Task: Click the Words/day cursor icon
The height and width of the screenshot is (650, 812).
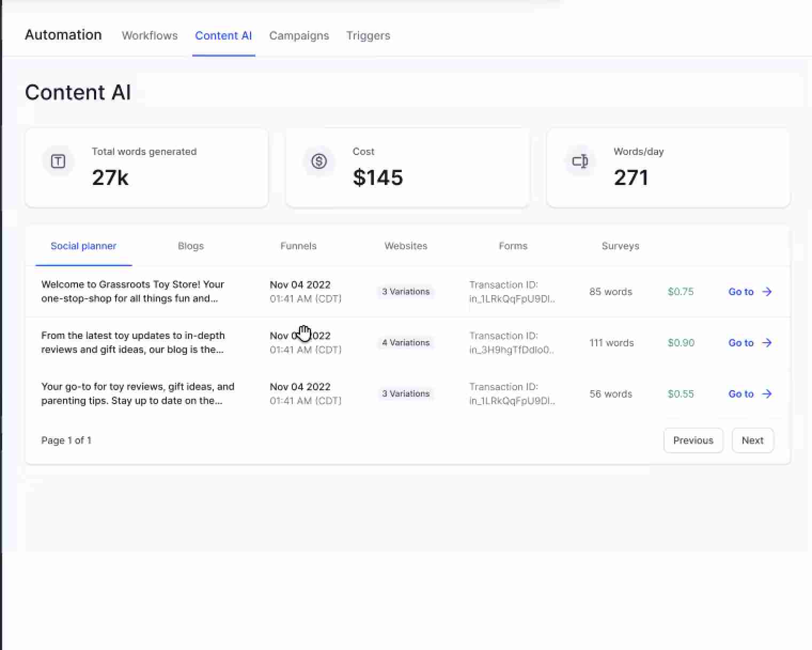Action: (580, 161)
